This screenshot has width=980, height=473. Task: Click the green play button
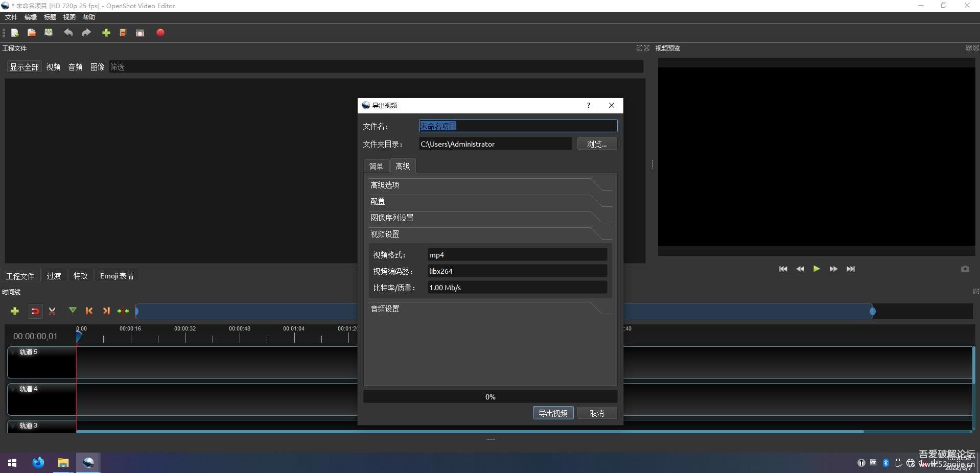pos(816,269)
